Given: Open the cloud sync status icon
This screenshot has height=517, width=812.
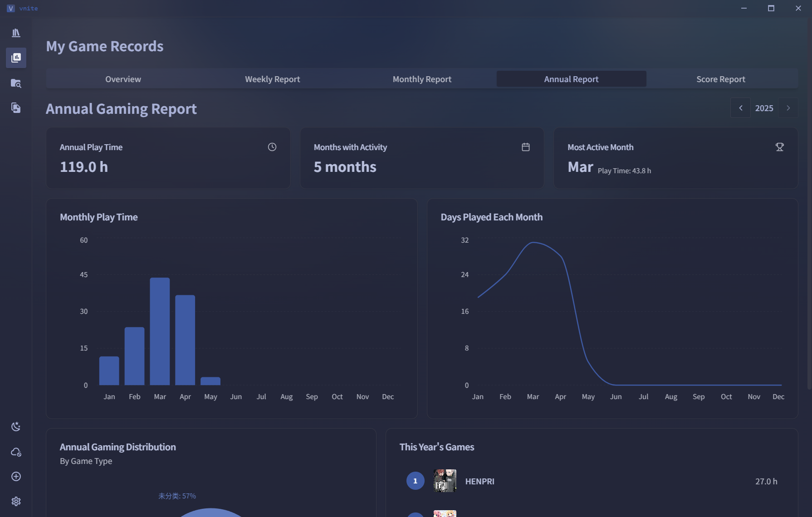Looking at the screenshot, I should coord(16,452).
